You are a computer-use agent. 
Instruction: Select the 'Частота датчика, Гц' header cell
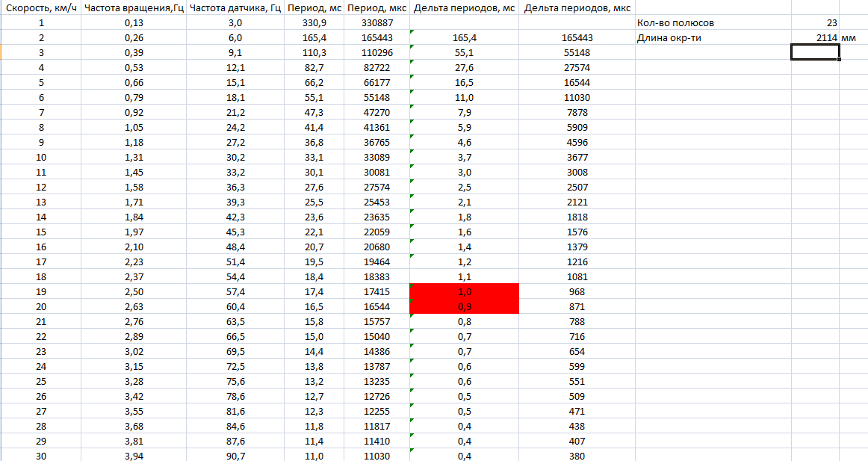pyautogui.click(x=235, y=8)
